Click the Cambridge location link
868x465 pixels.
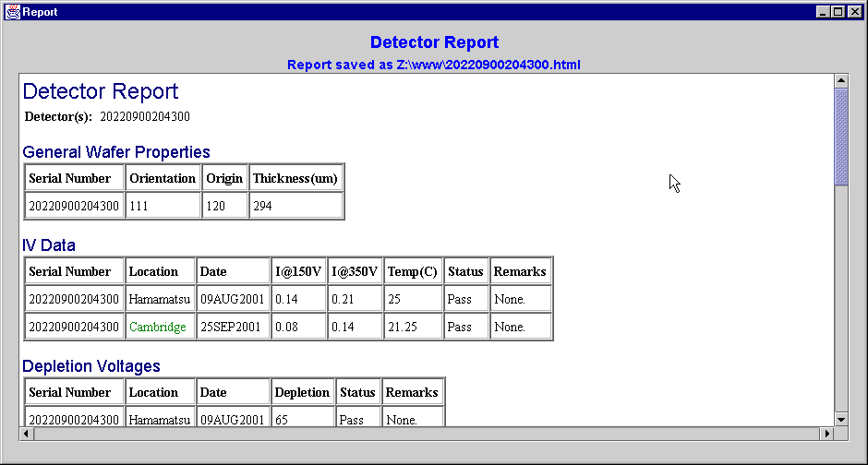[157, 327]
